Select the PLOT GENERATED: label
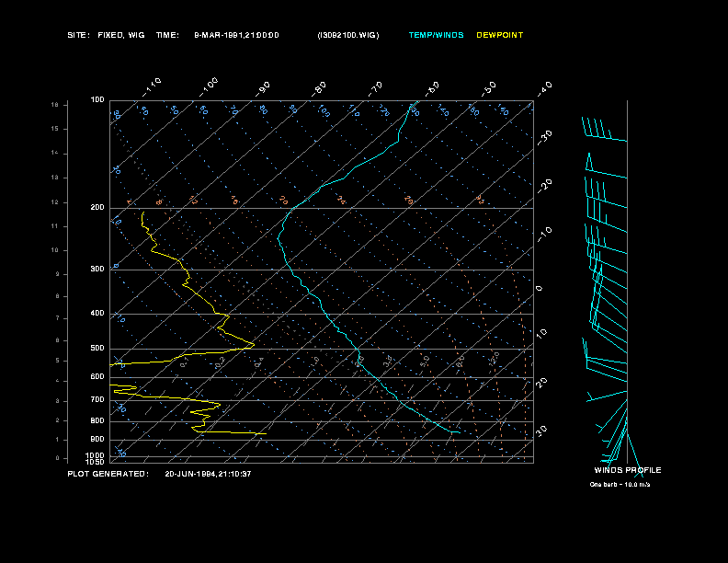 [108, 474]
